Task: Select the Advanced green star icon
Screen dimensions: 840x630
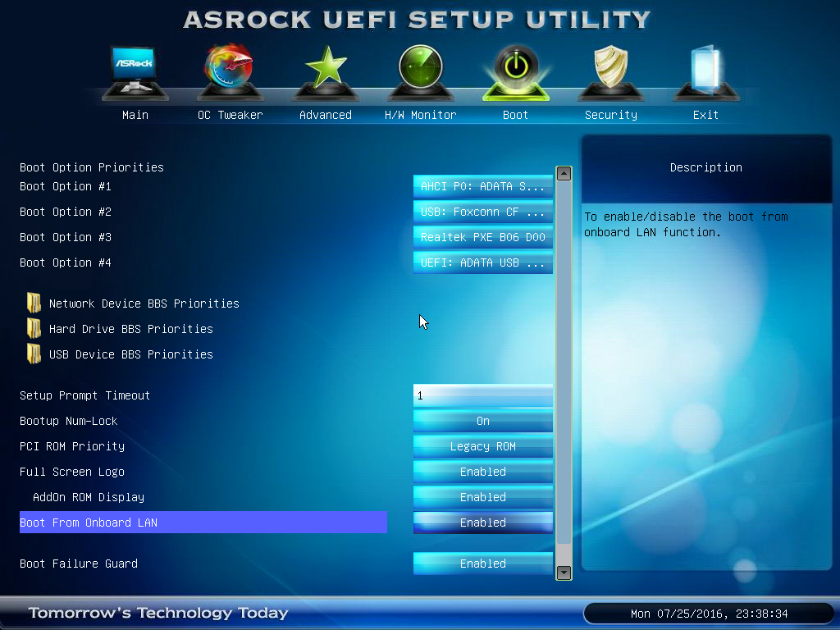Action: point(325,73)
